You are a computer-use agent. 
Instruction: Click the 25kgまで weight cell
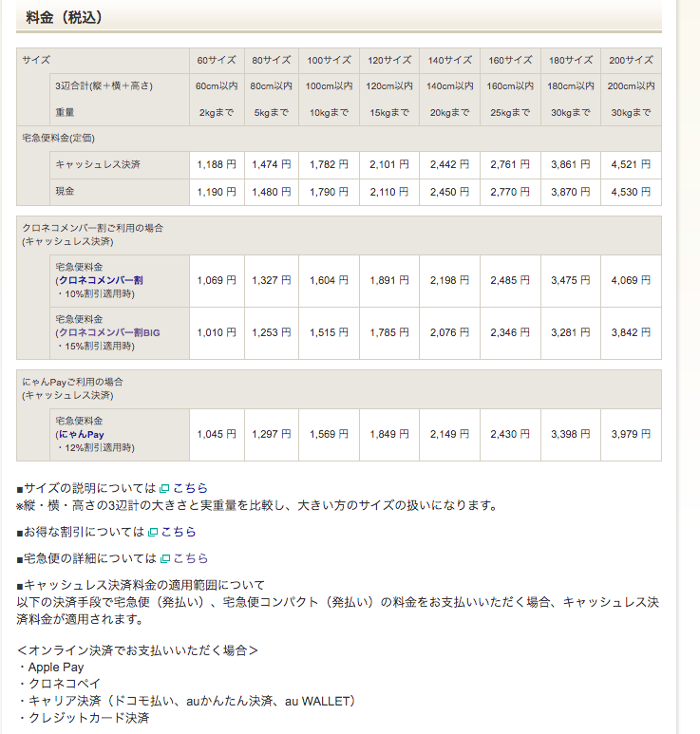(x=510, y=113)
